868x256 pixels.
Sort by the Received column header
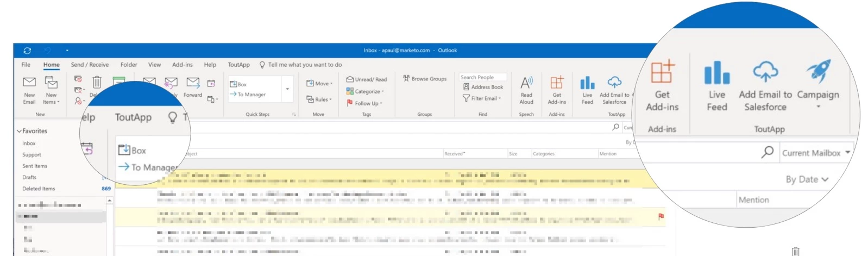click(455, 154)
